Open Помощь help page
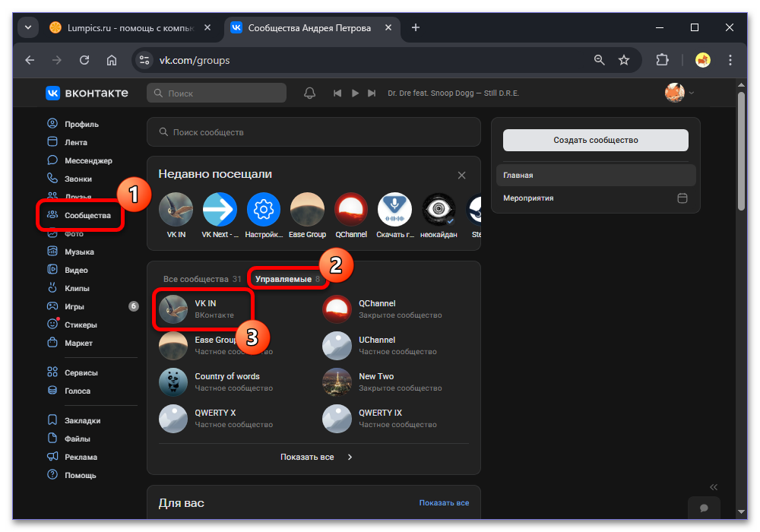Screen dimensions: 760x532 pos(71,475)
